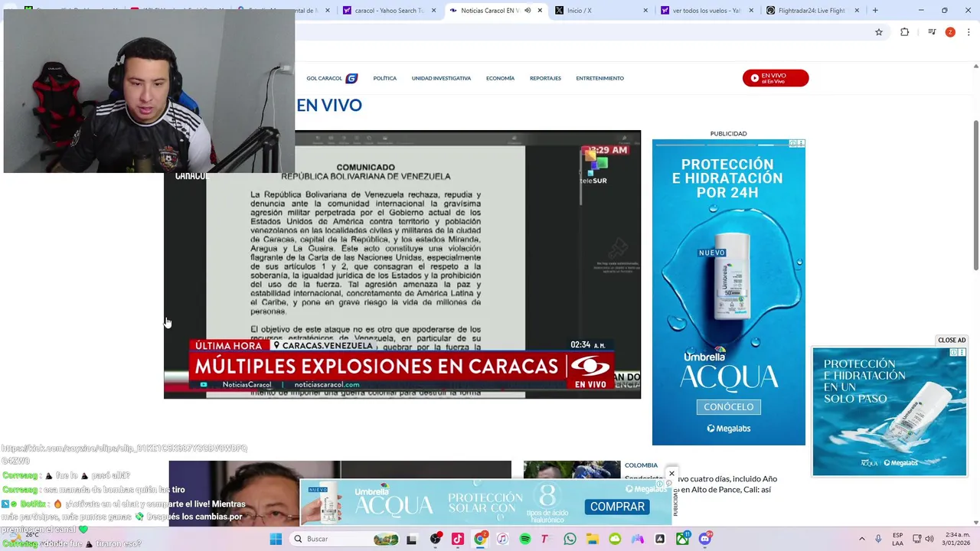Click the red EN VIVO button
The height and width of the screenshot is (551, 980).
point(775,78)
